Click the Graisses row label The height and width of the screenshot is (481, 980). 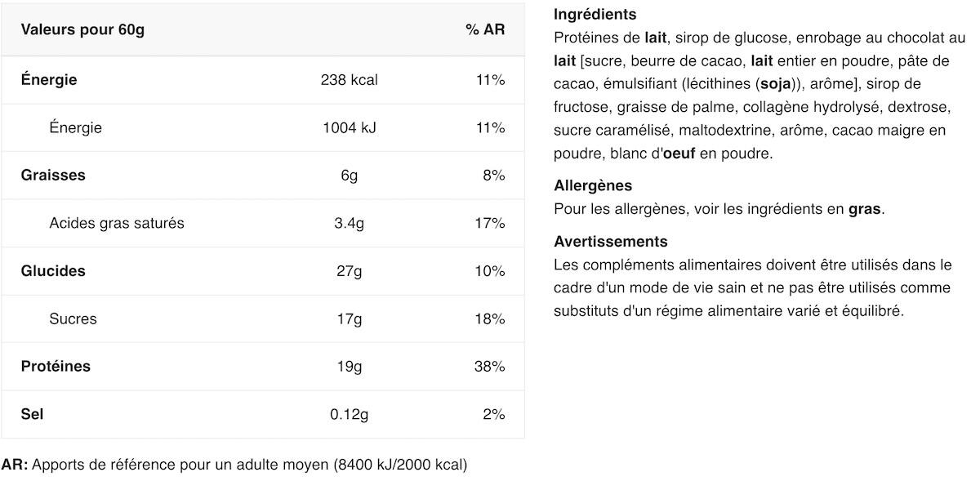53,176
